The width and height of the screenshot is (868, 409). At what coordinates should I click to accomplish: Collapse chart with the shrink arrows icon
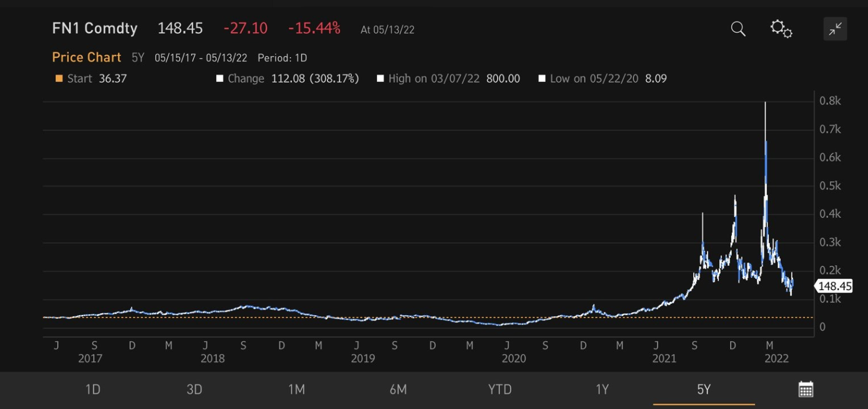click(835, 29)
